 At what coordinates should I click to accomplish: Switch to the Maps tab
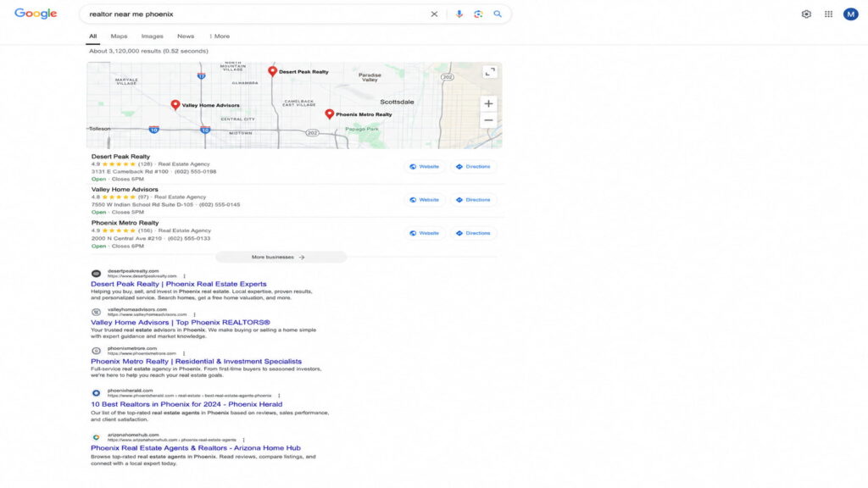click(119, 36)
